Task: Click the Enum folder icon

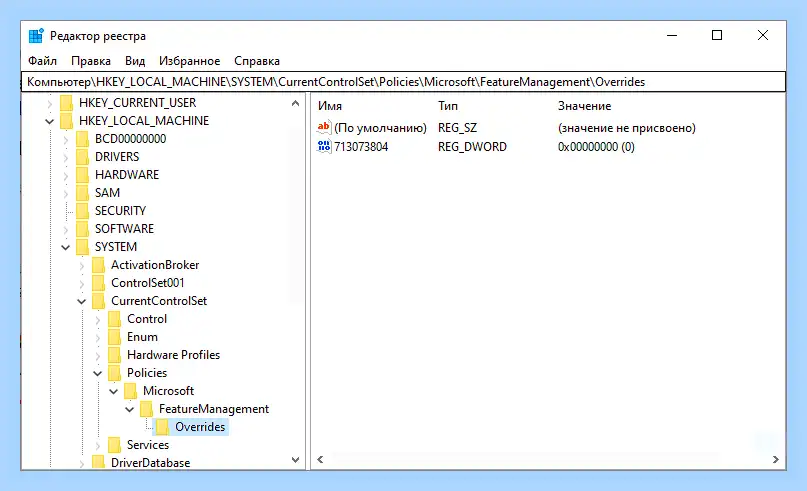Action: tap(114, 337)
